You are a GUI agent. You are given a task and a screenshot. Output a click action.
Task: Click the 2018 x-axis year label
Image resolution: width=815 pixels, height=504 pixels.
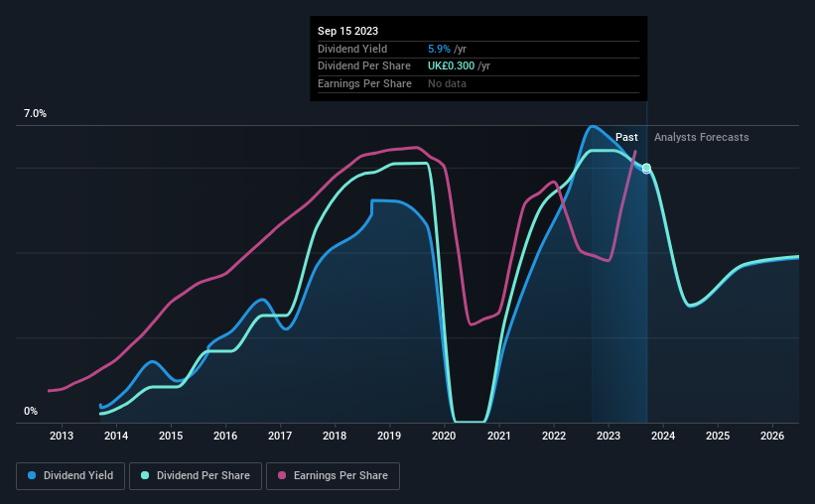[335, 436]
